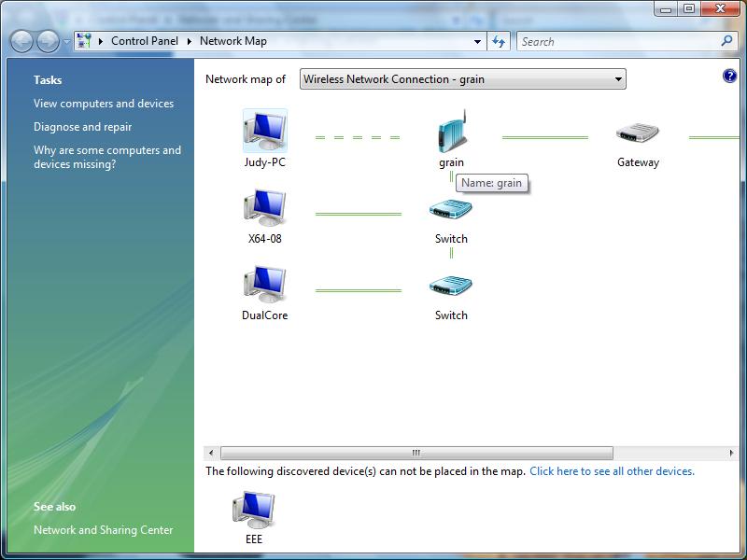
Task: Select the Judy-PC computer icon
Action: click(264, 131)
